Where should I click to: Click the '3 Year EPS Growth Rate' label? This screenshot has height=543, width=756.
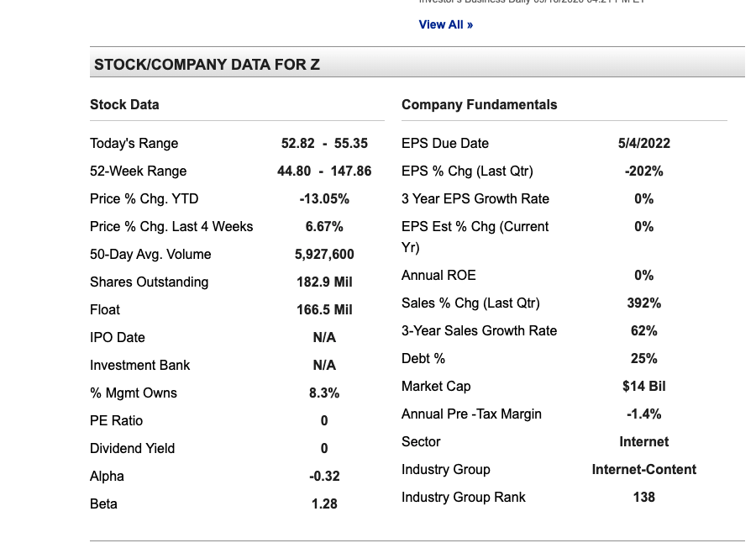click(475, 199)
